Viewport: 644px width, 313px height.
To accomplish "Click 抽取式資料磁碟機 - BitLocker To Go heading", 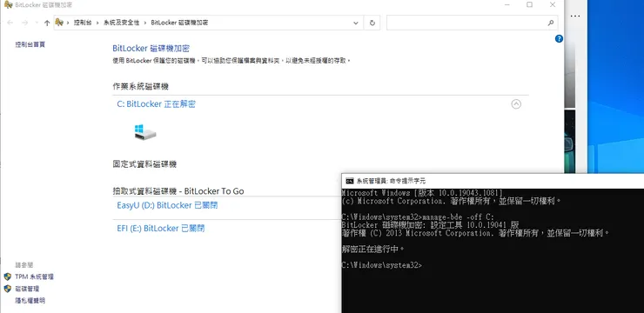I will pos(178,191).
